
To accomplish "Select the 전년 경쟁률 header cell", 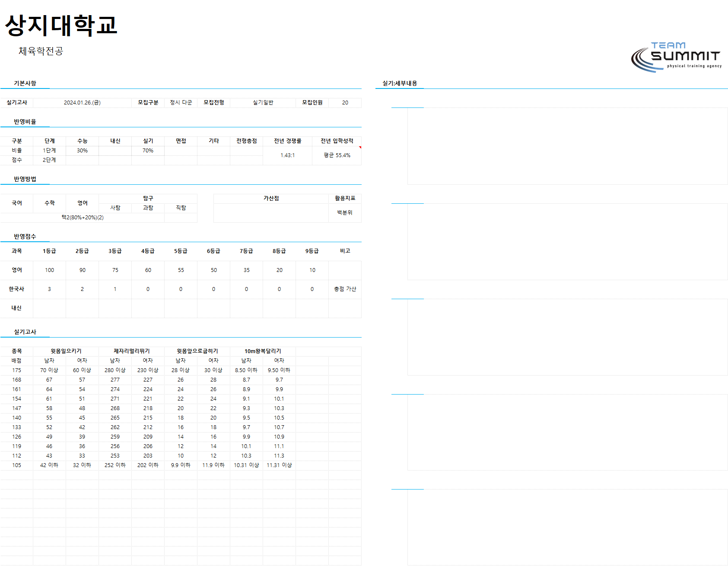I will [288, 141].
